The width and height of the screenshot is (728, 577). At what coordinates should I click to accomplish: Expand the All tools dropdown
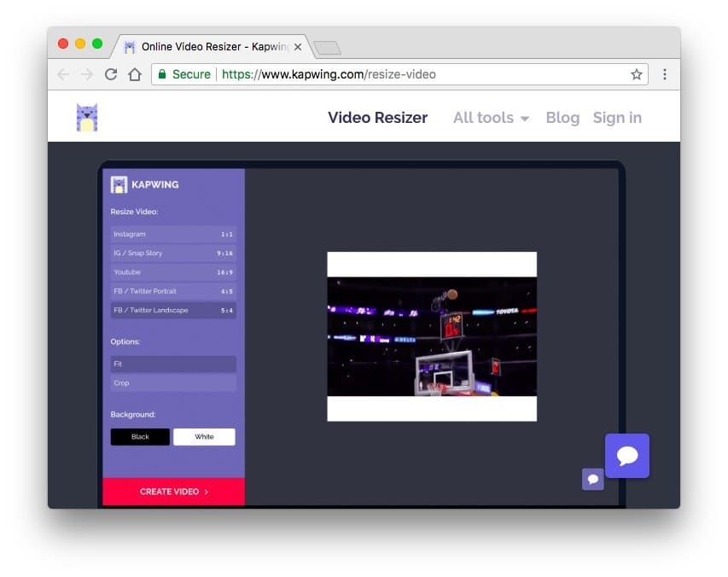[491, 118]
